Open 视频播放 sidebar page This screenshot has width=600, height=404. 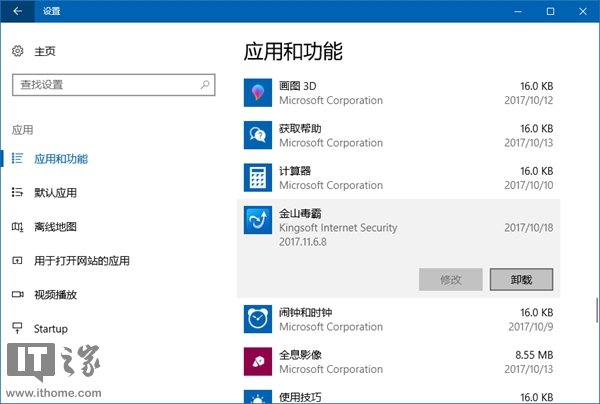(55, 295)
